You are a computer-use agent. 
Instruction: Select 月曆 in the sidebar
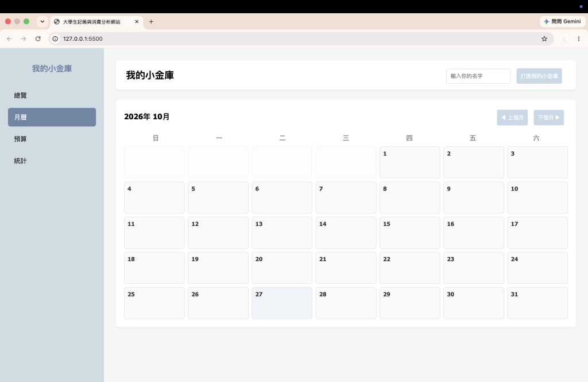[x=52, y=117]
